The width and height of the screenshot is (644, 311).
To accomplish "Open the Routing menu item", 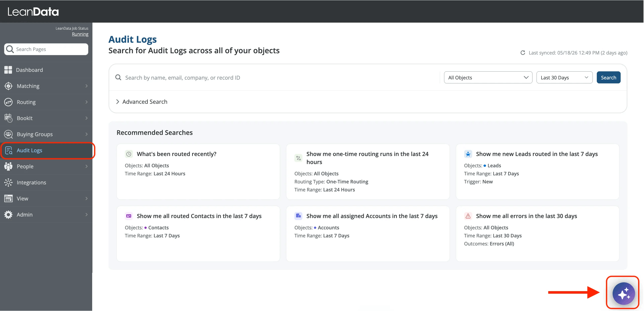I will (x=46, y=102).
